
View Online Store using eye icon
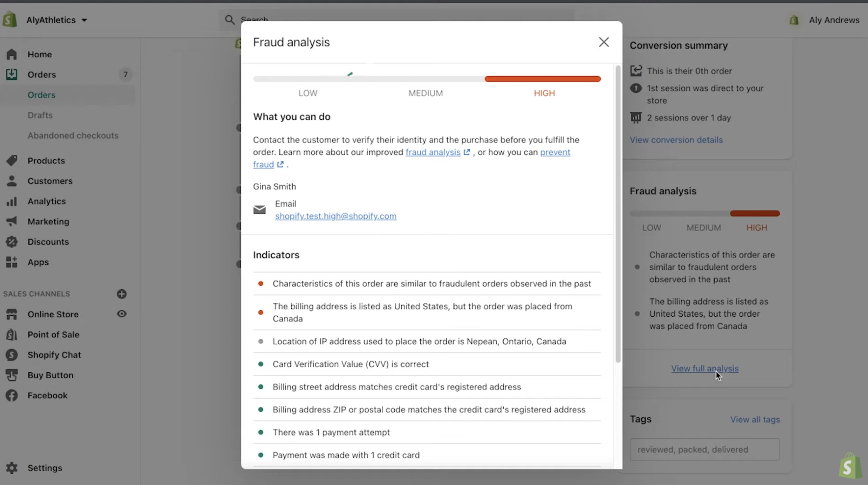click(122, 314)
